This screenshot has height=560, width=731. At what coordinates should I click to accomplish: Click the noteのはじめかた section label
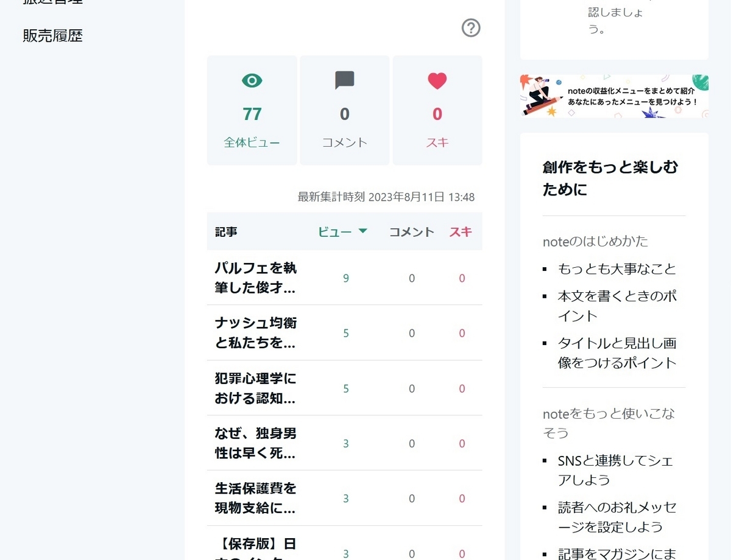(x=595, y=242)
